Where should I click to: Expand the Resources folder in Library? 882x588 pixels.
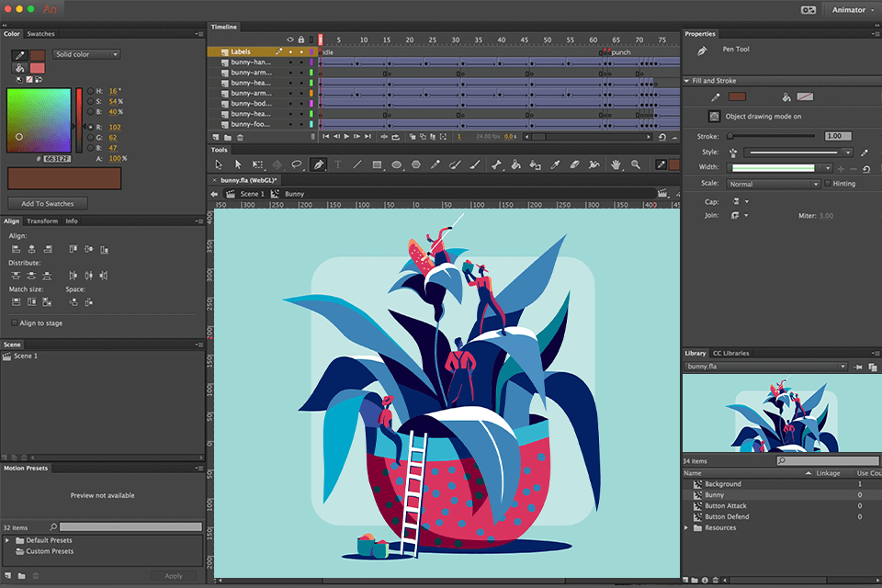(686, 527)
